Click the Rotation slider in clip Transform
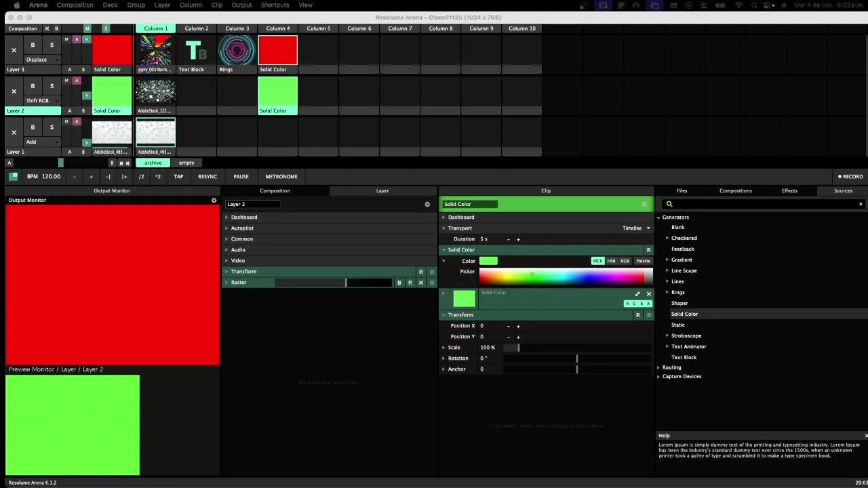 tap(577, 359)
